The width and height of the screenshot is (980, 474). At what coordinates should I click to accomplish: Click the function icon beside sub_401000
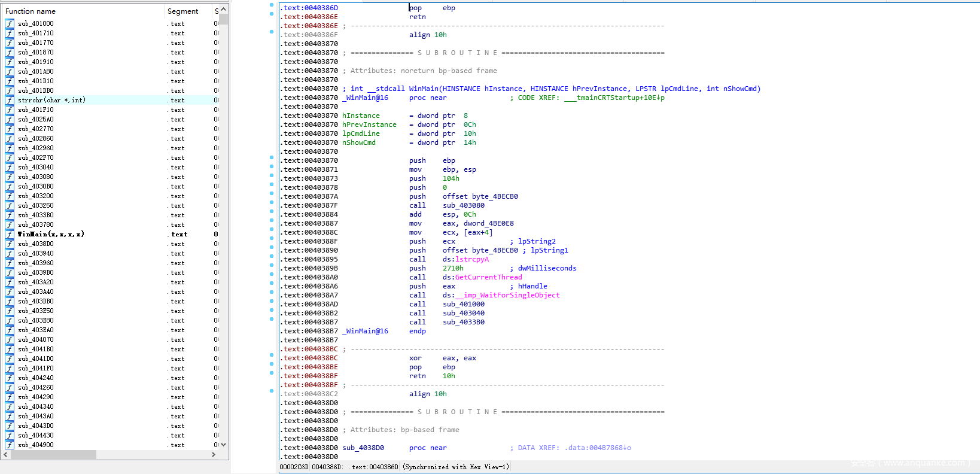[10, 24]
